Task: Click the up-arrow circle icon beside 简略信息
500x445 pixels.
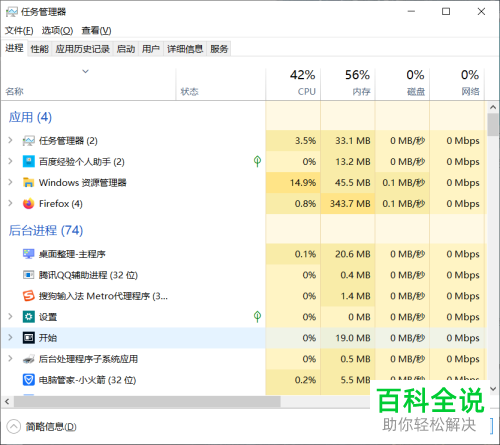Action: [x=14, y=426]
